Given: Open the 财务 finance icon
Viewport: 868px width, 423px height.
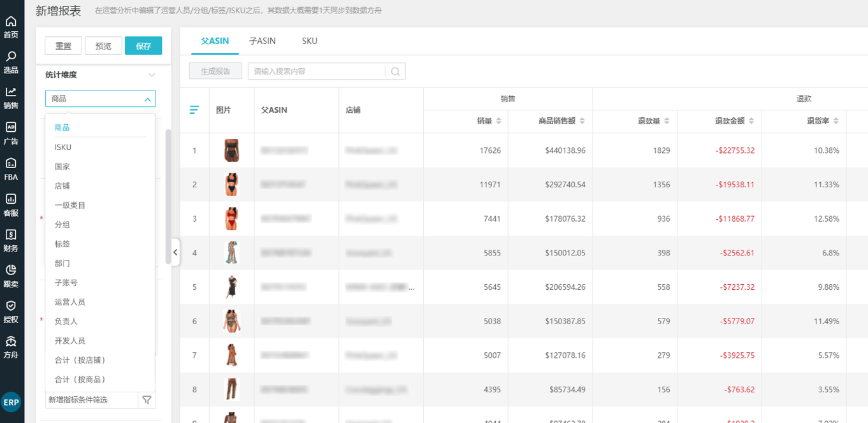Looking at the screenshot, I should point(11,236).
